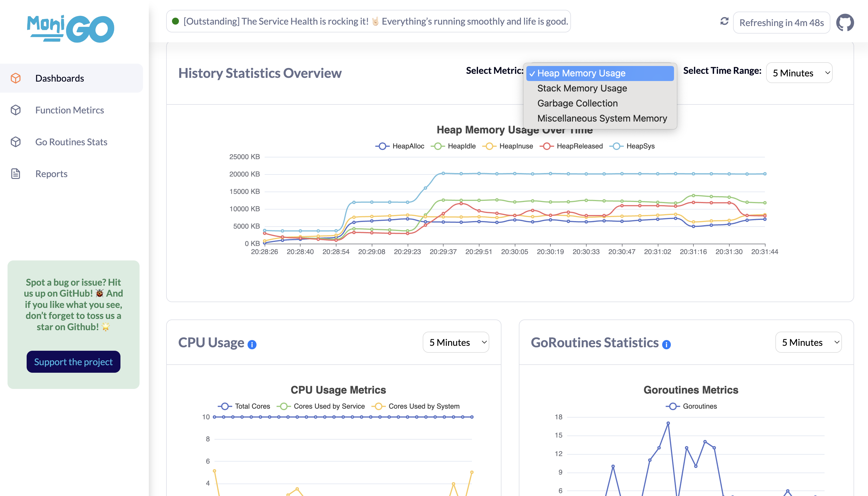Open CPU Usage time range dropdown
This screenshot has width=868, height=496.
pos(456,342)
